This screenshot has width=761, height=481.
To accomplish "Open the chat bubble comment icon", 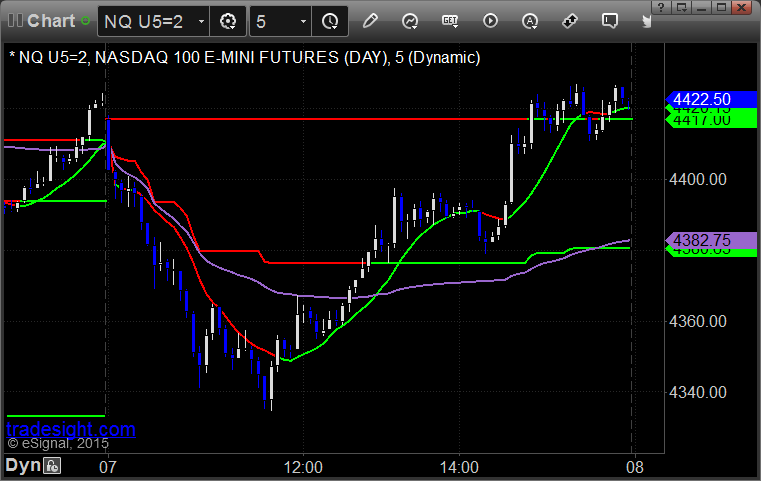I will point(610,21).
